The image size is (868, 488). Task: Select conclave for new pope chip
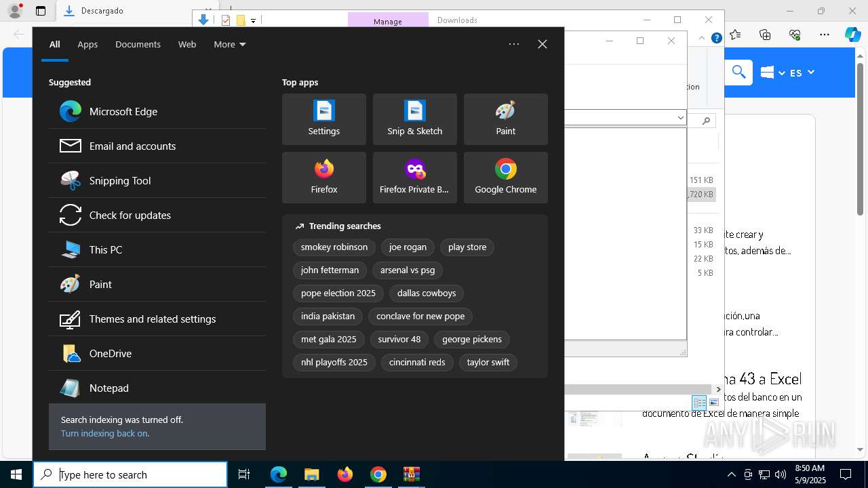[420, 316]
